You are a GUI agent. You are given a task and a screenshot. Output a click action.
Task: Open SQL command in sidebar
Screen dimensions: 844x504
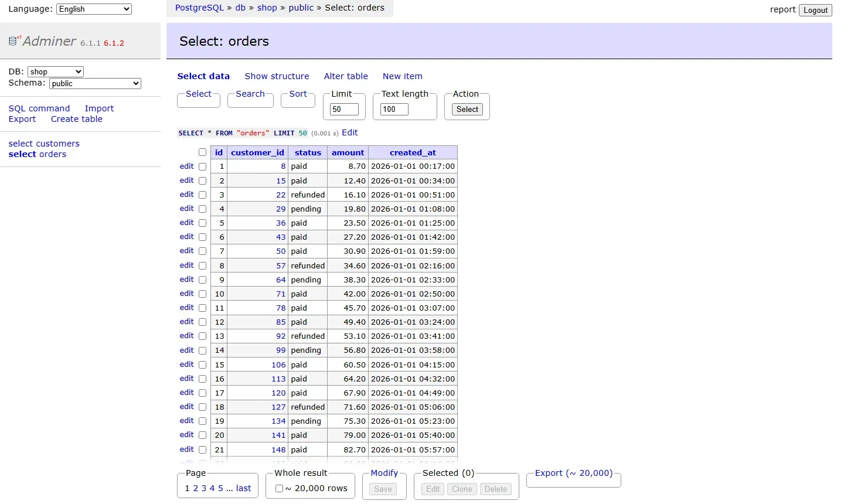coord(39,108)
